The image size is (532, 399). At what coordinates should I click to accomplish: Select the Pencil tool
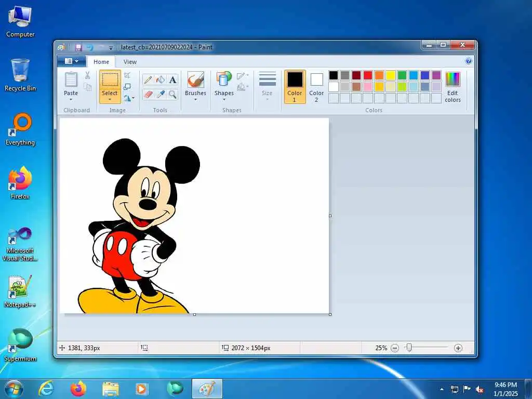pyautogui.click(x=148, y=79)
